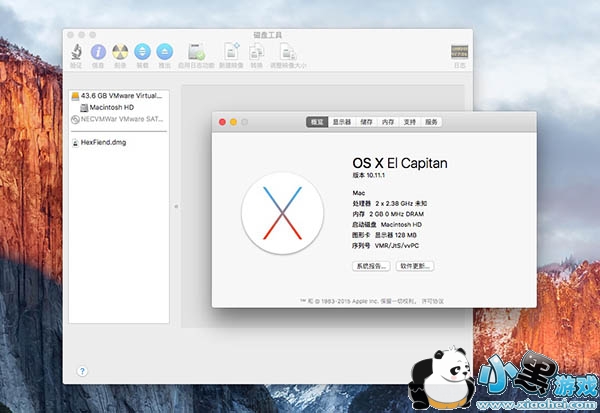
Task: Switch to the 显示器 (Displays) tab
Action: point(342,122)
